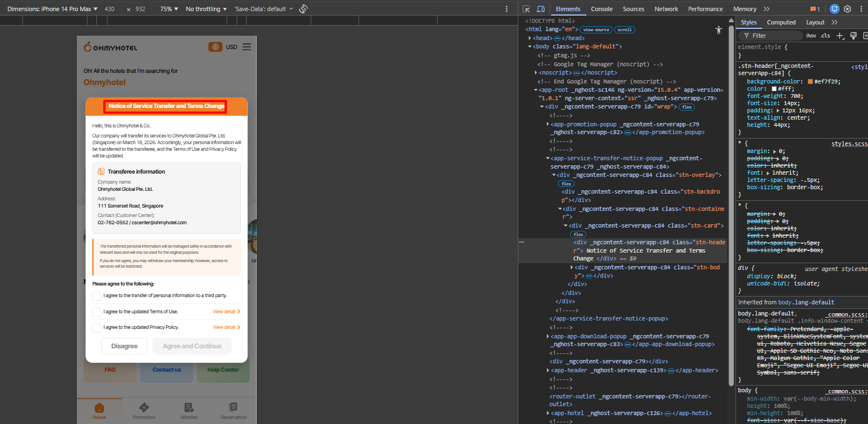Open the No throttling dropdown
Image resolution: width=868 pixels, height=424 pixels.
coord(206,9)
